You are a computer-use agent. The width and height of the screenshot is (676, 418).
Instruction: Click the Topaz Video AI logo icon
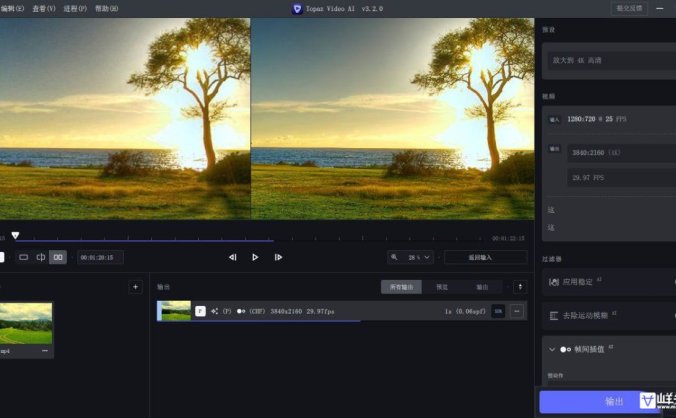[297, 9]
